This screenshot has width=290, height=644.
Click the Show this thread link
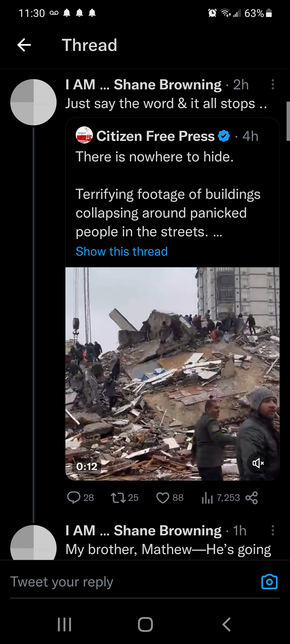(122, 252)
